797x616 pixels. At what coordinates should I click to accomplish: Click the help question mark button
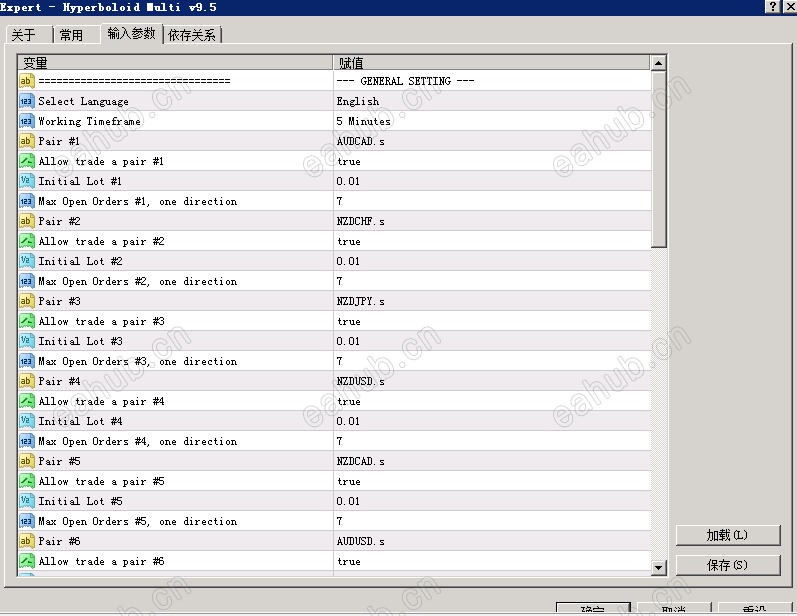(x=772, y=7)
